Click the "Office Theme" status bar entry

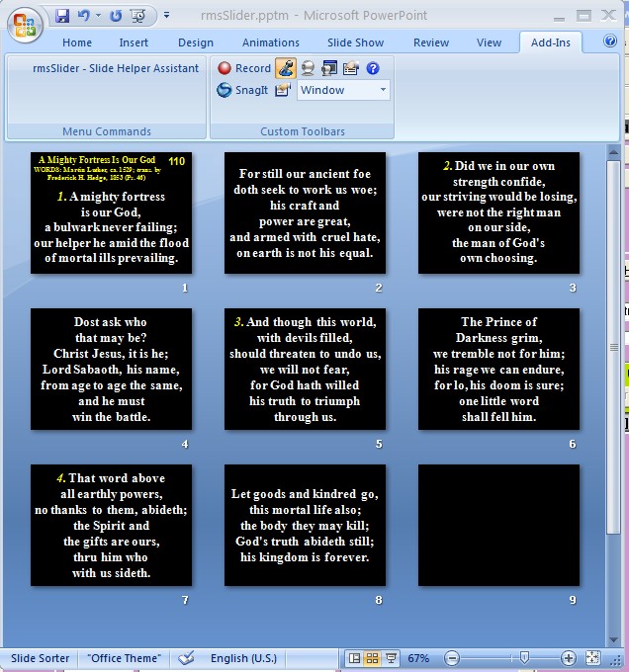coord(124,658)
